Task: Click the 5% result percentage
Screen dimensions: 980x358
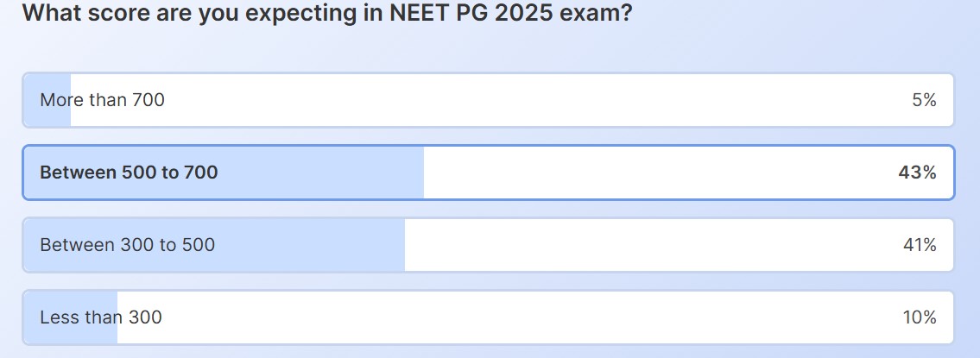Action: [923, 100]
